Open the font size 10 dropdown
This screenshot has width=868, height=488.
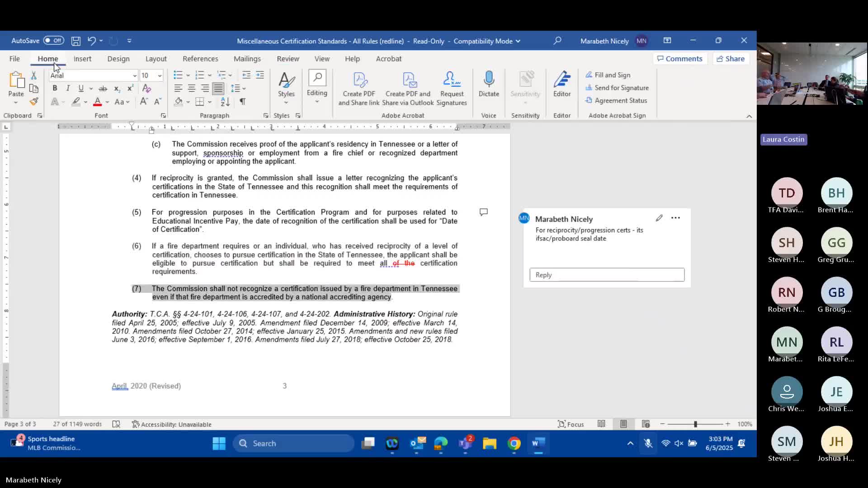160,75
